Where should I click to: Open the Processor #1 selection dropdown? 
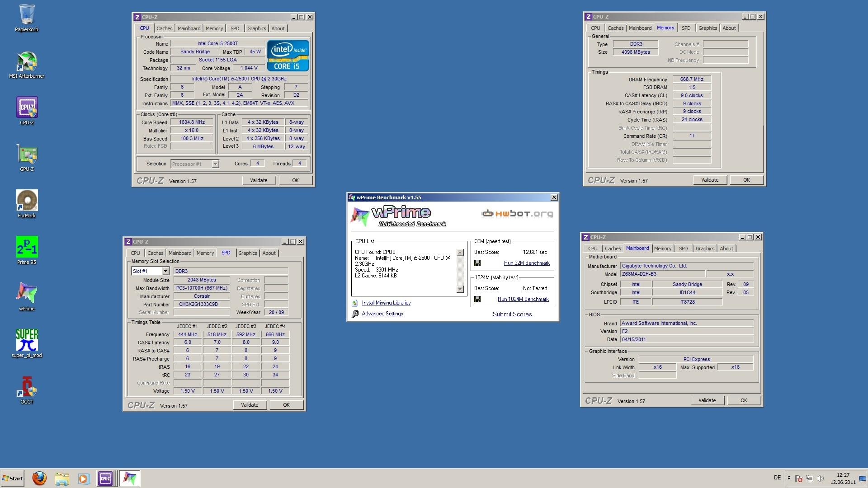(x=216, y=164)
